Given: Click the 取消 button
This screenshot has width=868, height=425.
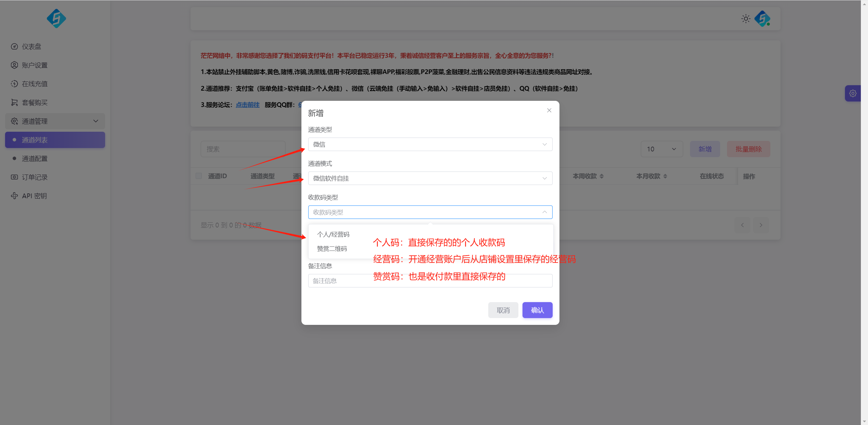Looking at the screenshot, I should pyautogui.click(x=503, y=310).
